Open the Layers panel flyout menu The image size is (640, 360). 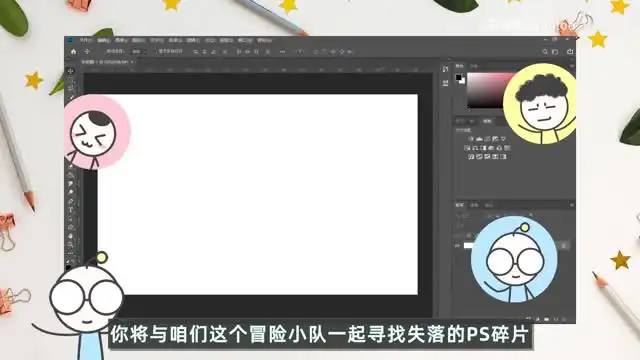tap(571, 205)
